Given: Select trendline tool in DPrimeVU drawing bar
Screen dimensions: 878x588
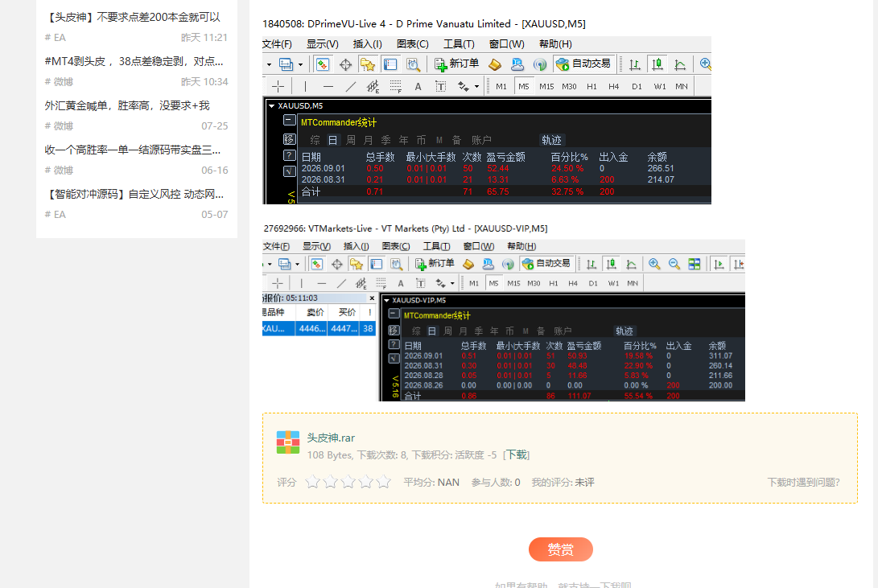Looking at the screenshot, I should pos(351,86).
